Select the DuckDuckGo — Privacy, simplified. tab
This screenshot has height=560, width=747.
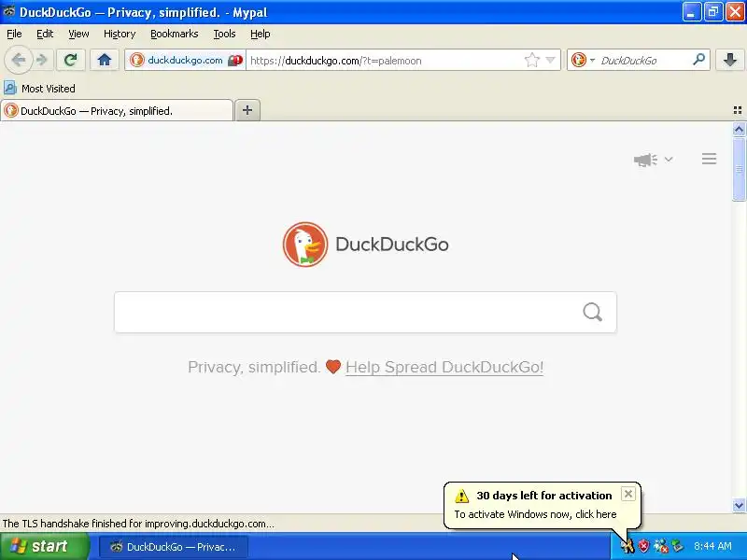point(117,110)
